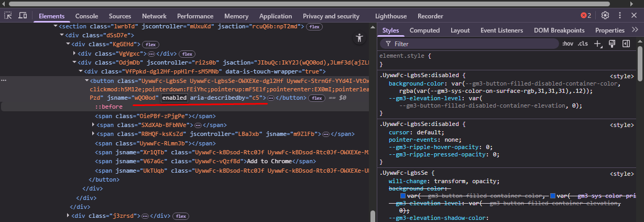
Task: Collapse the section lwrbTd node
Action: pos(56,26)
